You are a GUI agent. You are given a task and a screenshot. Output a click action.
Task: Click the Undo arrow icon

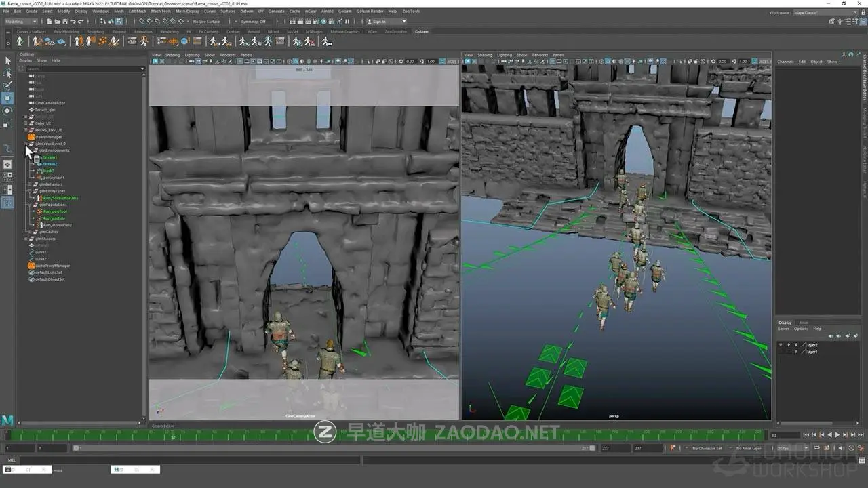[72, 22]
